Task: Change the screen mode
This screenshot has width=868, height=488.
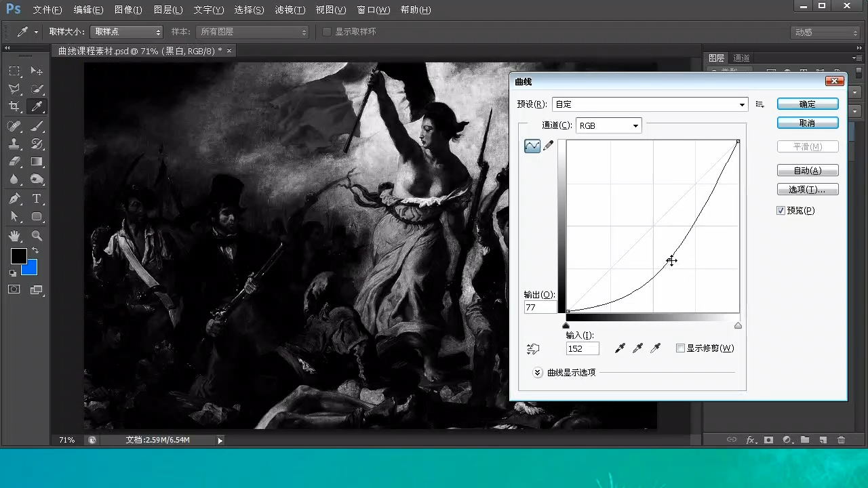Action: point(37,289)
